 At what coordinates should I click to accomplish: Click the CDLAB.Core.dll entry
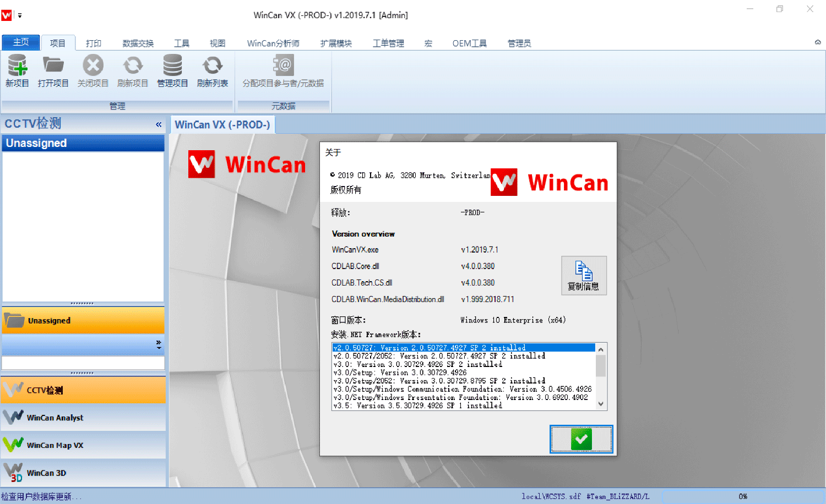tap(355, 266)
